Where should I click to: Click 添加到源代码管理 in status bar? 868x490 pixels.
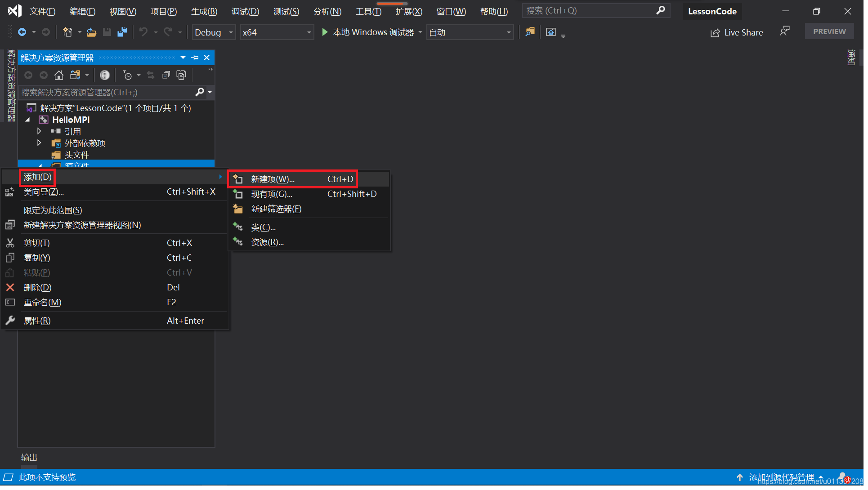(x=781, y=477)
